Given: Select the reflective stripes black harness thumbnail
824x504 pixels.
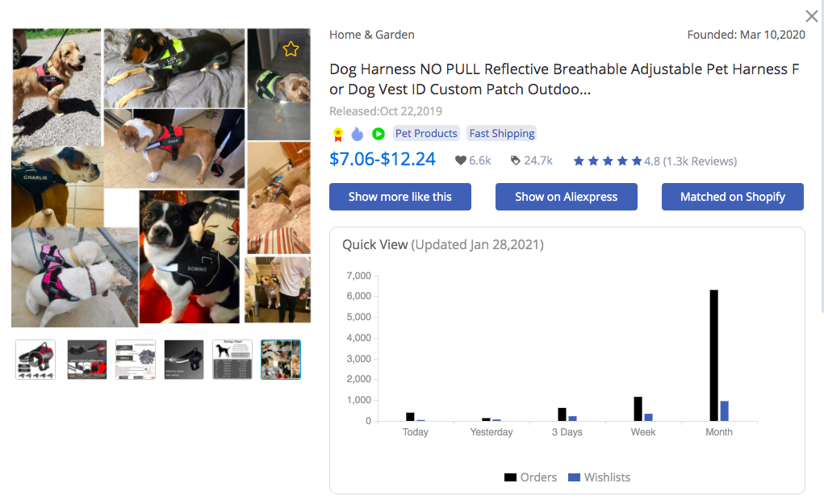Looking at the screenshot, I should [184, 360].
